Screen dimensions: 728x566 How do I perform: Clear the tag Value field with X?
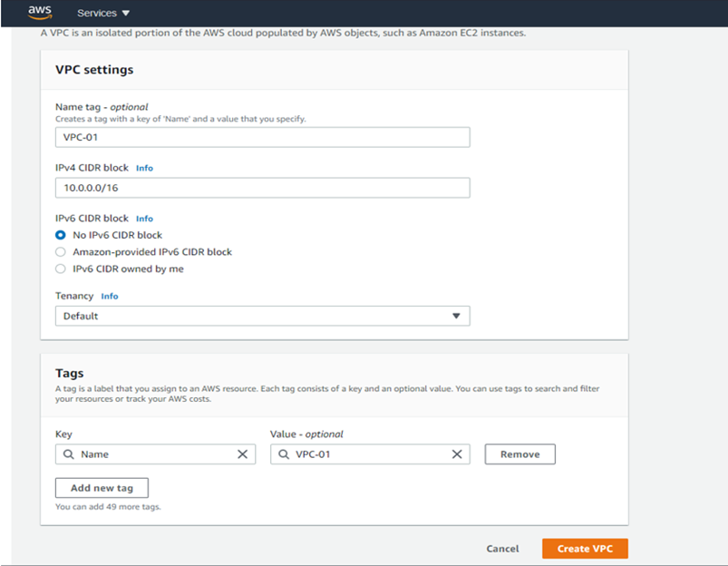coord(457,454)
